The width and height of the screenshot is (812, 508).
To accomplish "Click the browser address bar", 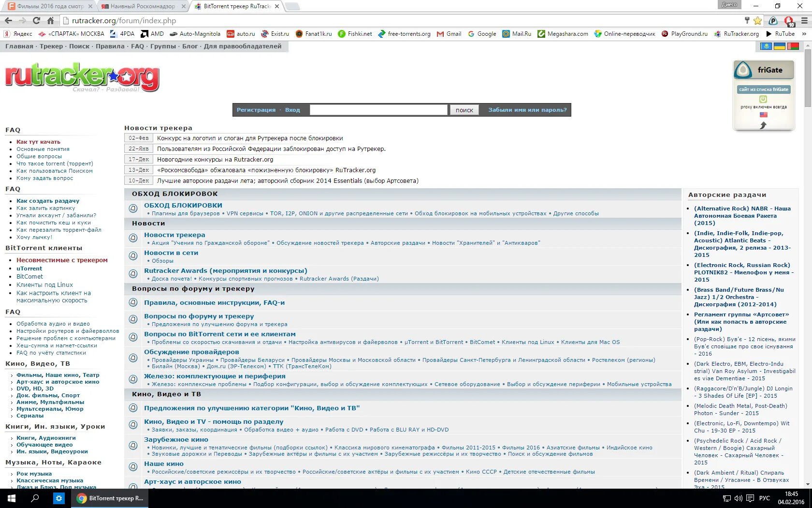I will pos(401,21).
